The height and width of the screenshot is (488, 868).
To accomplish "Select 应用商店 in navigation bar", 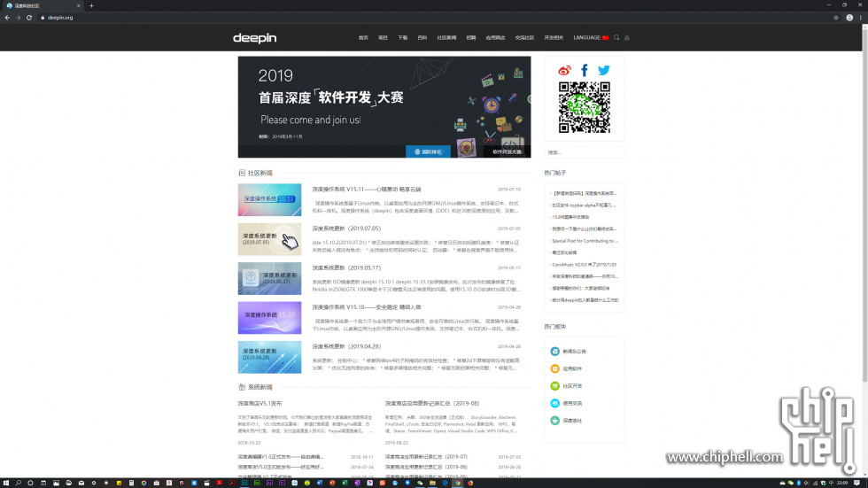I will 495,37.
